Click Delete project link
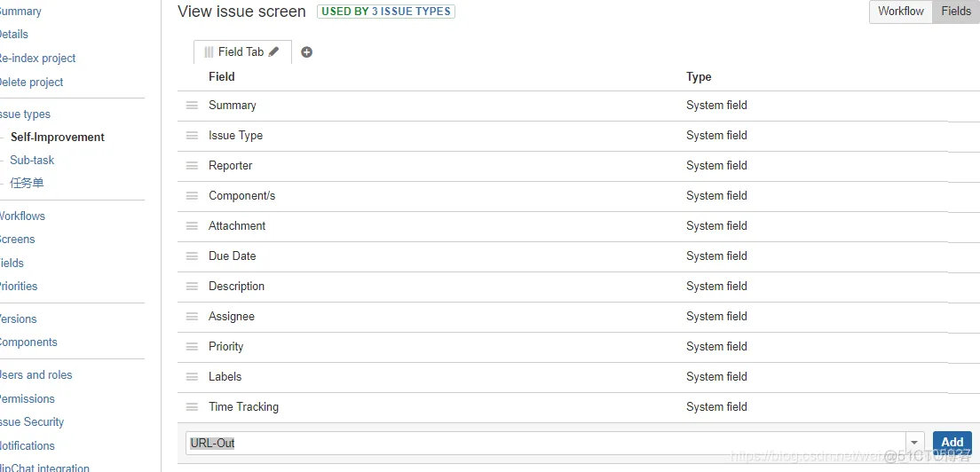 pos(30,82)
